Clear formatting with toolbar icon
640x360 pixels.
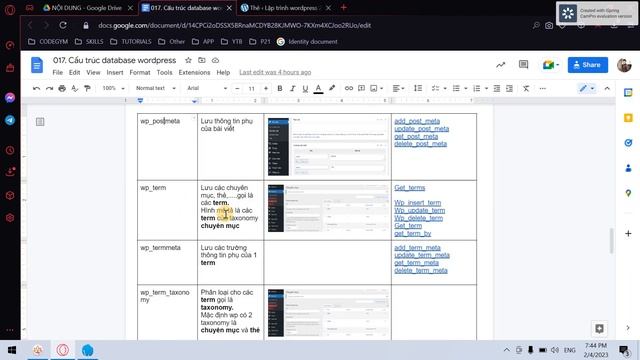pyautogui.click(x=526, y=88)
